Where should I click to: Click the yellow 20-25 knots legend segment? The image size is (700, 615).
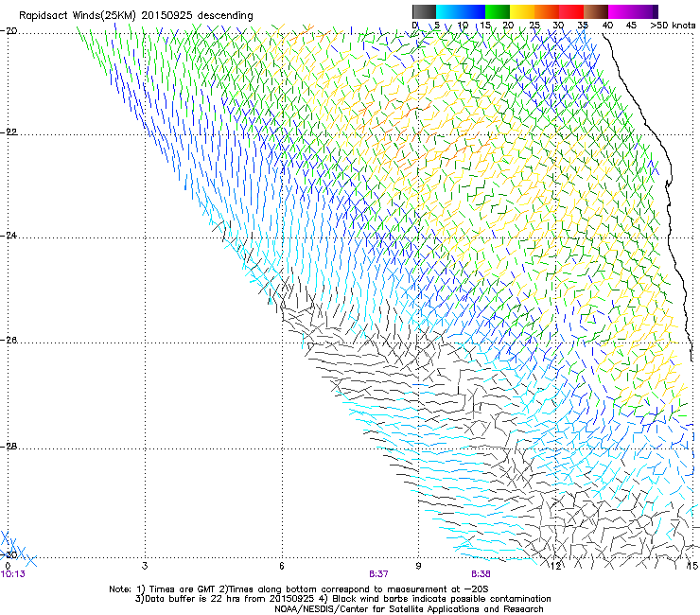point(522,11)
